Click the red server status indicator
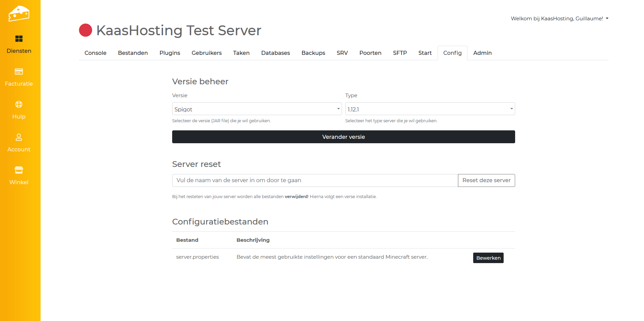The height and width of the screenshot is (321, 644). [86, 30]
